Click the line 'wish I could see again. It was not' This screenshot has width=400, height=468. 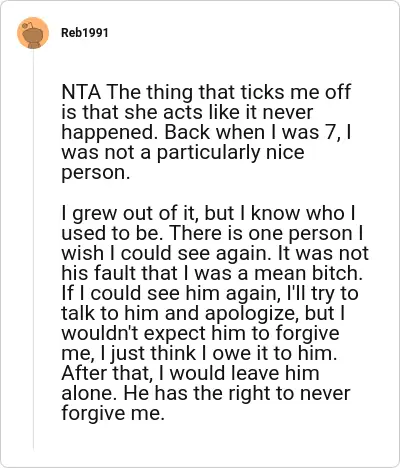pos(215,253)
